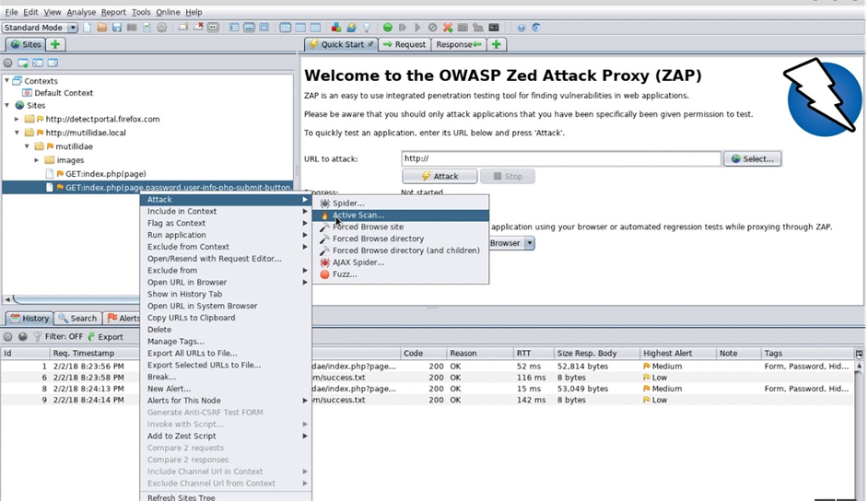The height and width of the screenshot is (501, 868).
Task: Click into the URL to attack field
Action: [560, 158]
